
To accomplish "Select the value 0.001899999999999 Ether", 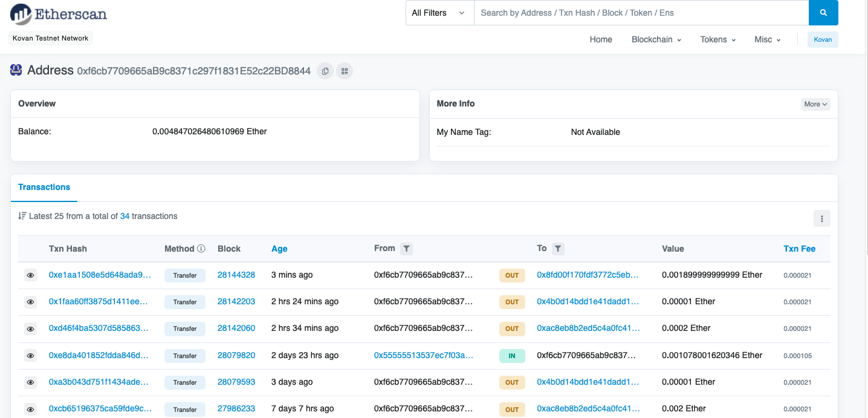I will (712, 275).
